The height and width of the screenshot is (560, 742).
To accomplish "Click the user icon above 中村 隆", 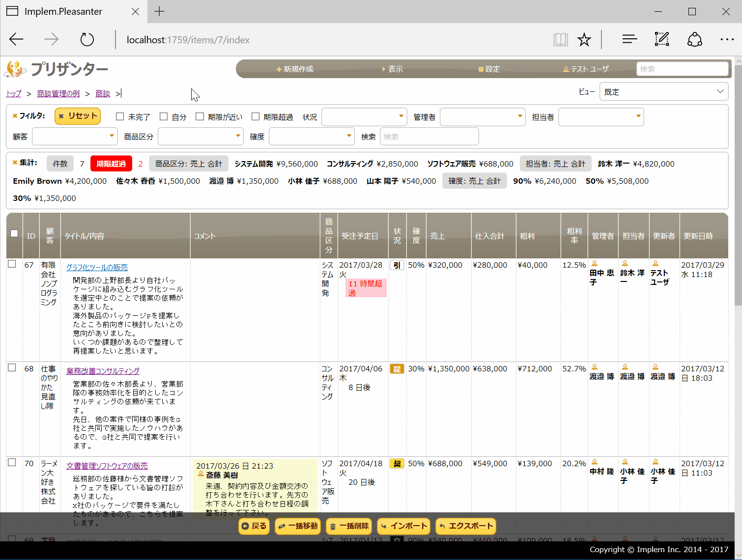I will coord(594,462).
